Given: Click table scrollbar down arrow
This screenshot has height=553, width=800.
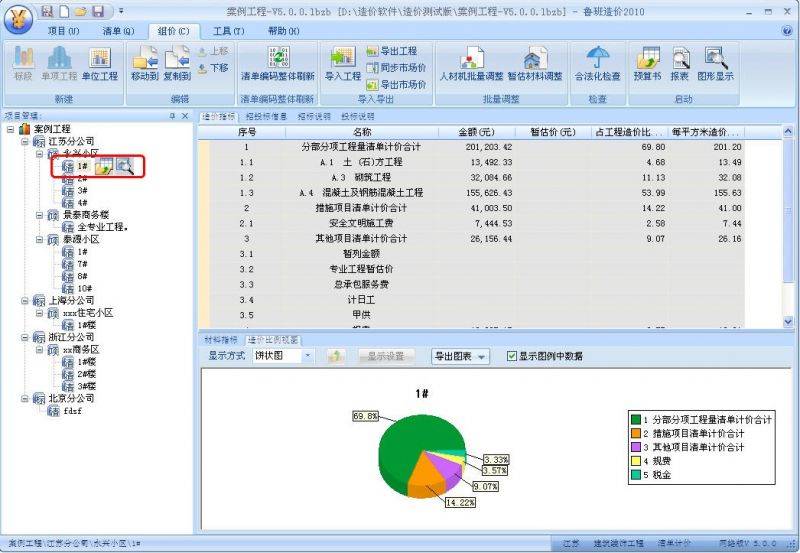Looking at the screenshot, I should pos(788,321).
